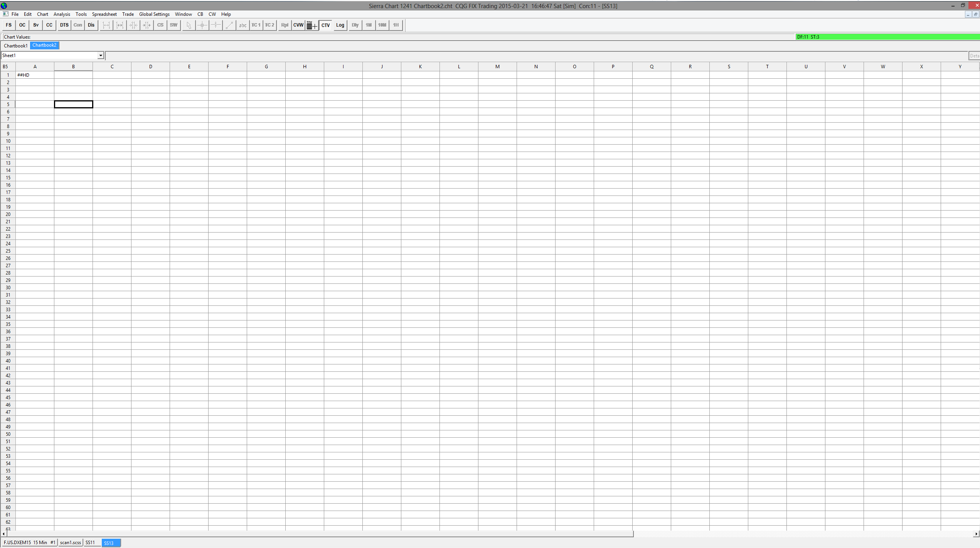Click the DTS toolbar button
Screen dimensions: 980x548
click(x=64, y=25)
